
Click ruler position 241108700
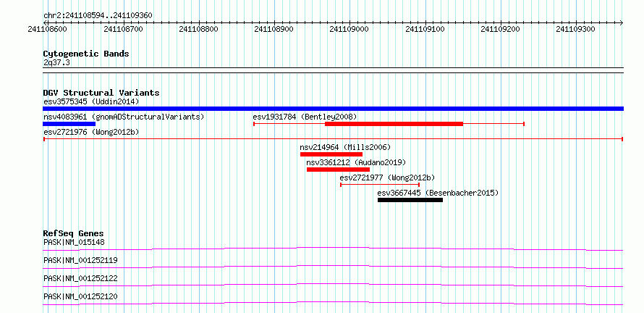point(124,29)
